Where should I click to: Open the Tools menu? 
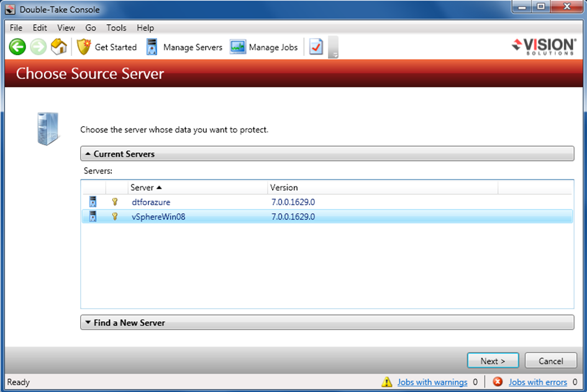tap(116, 28)
